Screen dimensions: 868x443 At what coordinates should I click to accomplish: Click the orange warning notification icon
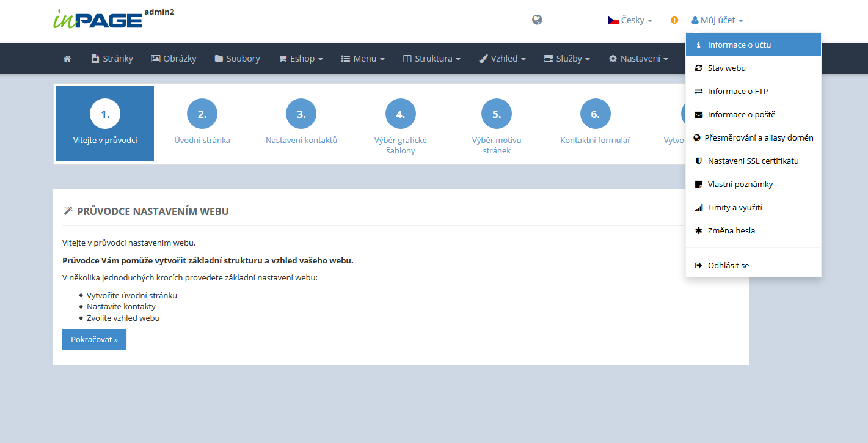674,20
